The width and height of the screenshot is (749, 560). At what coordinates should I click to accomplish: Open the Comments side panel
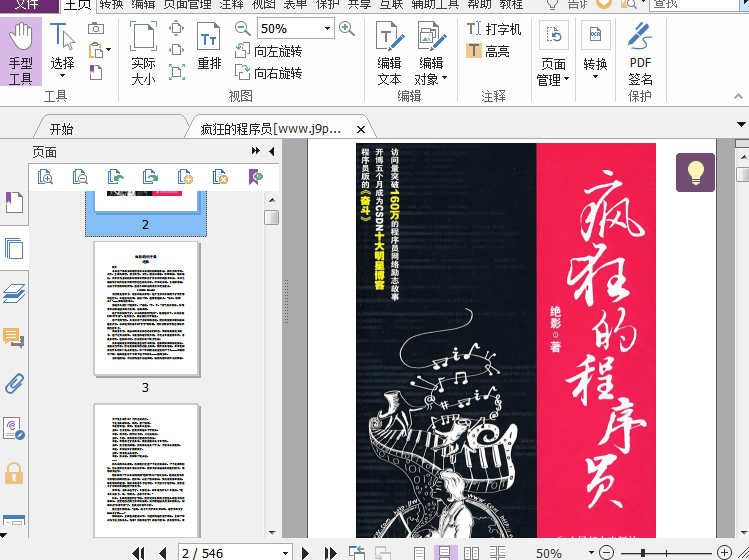point(14,338)
